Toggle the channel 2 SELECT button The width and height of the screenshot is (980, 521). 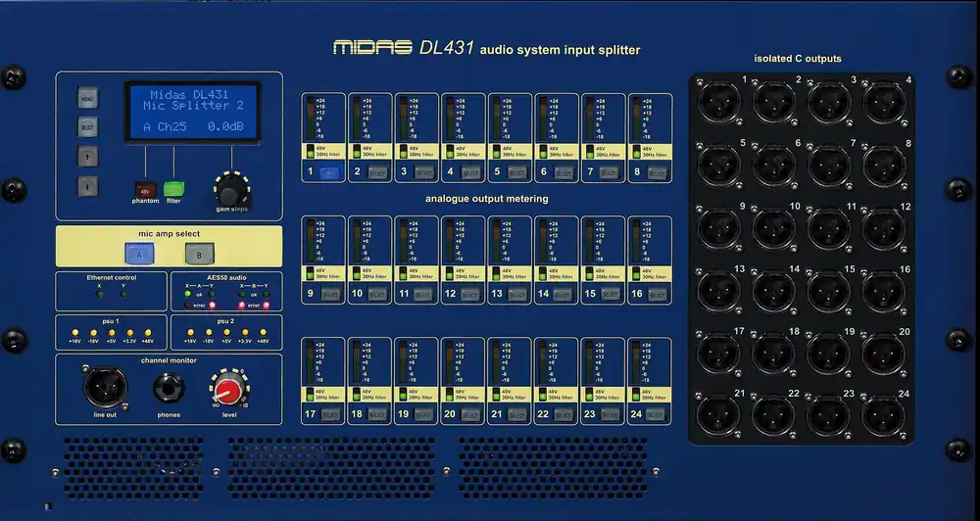point(377,173)
